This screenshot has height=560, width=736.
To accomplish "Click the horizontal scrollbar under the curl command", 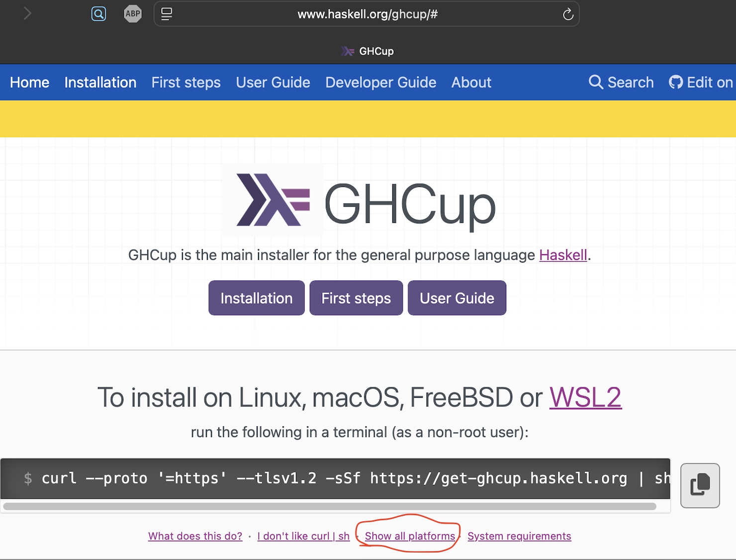I will (x=330, y=506).
